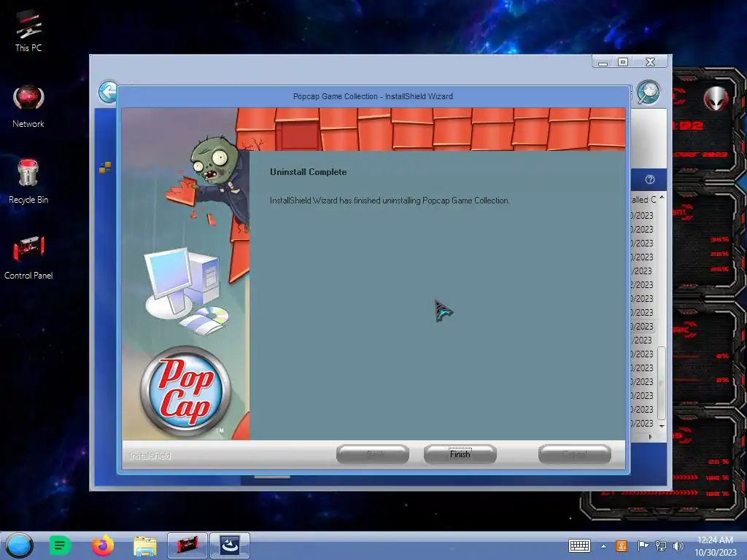Image resolution: width=747 pixels, height=560 pixels.
Task: Click the vertical scrollbar thumb in the programs list
Action: tap(661, 383)
